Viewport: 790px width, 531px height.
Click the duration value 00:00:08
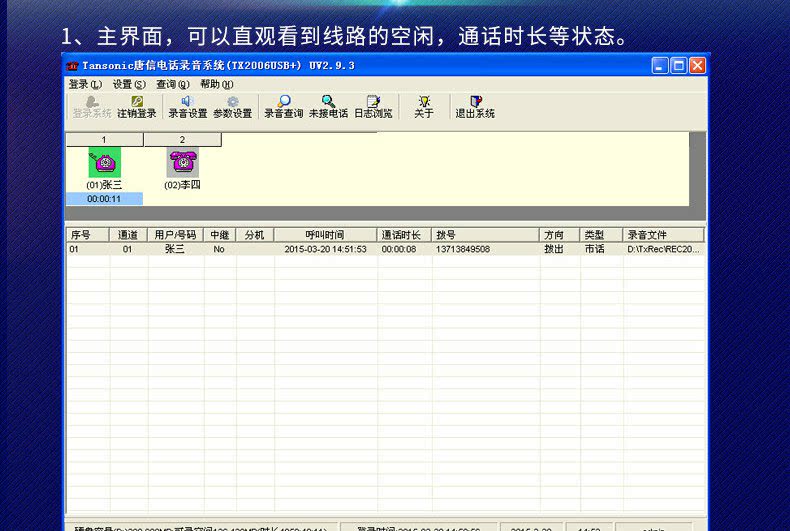pos(399,249)
